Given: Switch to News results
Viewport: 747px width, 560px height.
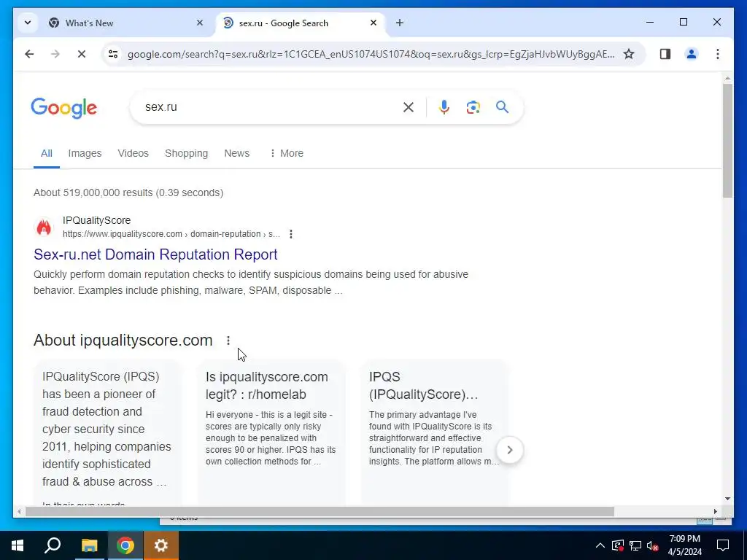Looking at the screenshot, I should click(x=237, y=153).
